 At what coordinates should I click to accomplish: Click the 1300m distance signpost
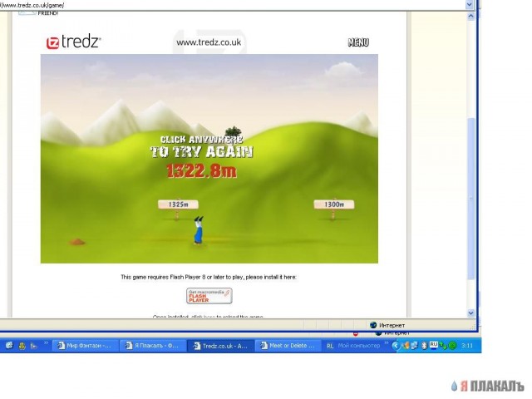click(334, 204)
